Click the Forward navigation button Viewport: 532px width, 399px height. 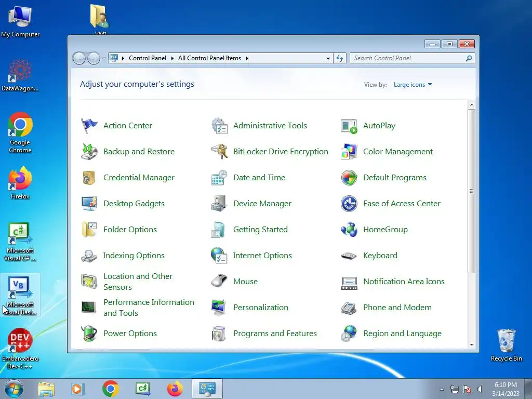point(94,58)
